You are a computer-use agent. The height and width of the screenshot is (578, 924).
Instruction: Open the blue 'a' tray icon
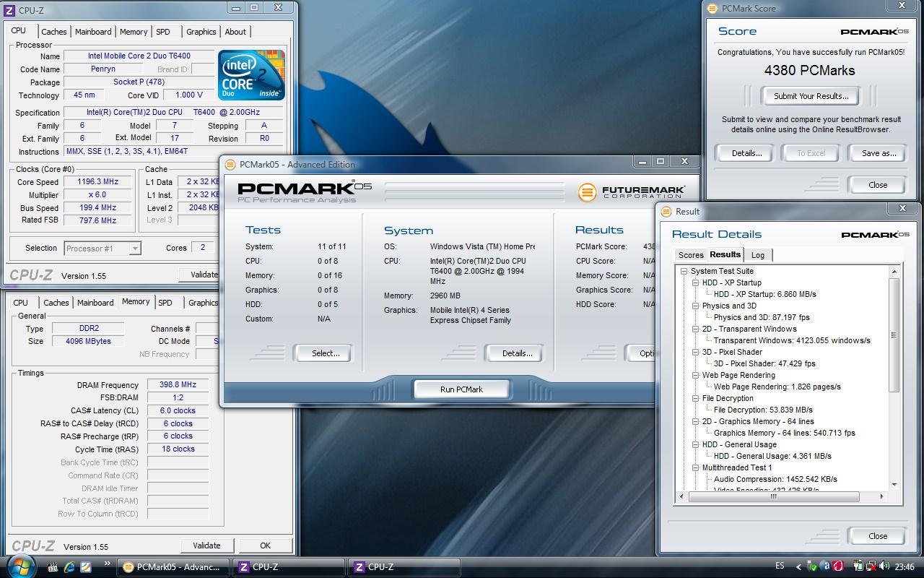825,567
